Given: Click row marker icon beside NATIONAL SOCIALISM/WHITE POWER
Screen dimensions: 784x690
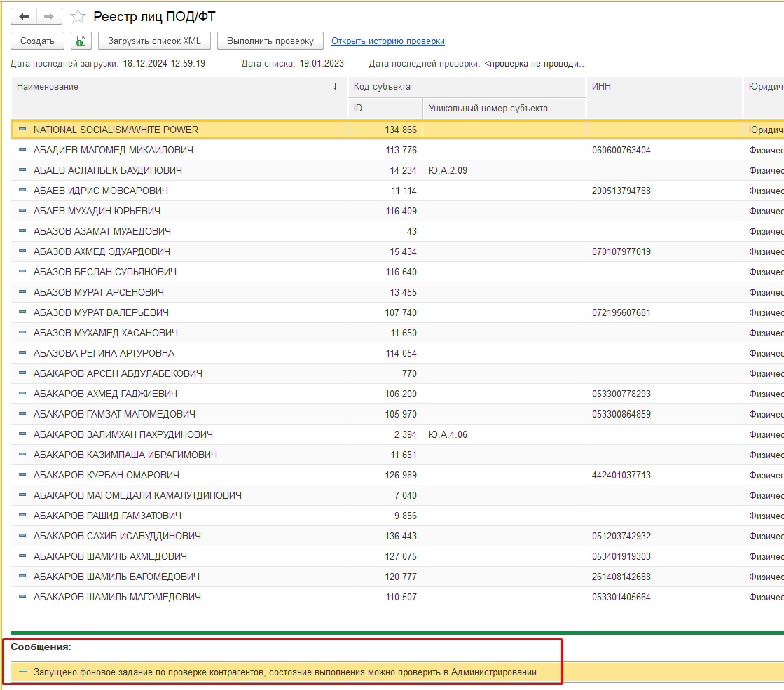Looking at the screenshot, I should coord(22,129).
